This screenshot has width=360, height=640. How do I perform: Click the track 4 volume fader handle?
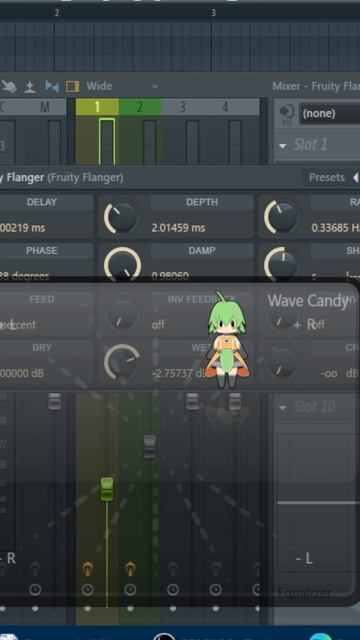[x=235, y=401]
